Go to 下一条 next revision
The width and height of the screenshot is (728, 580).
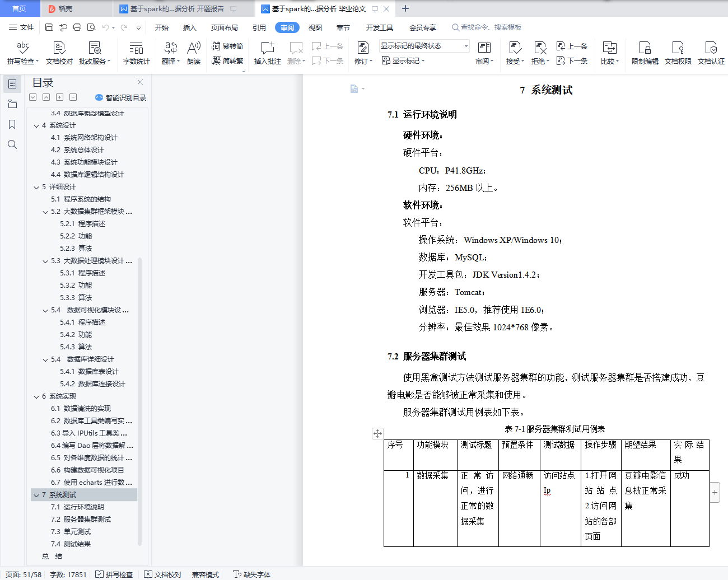point(572,60)
